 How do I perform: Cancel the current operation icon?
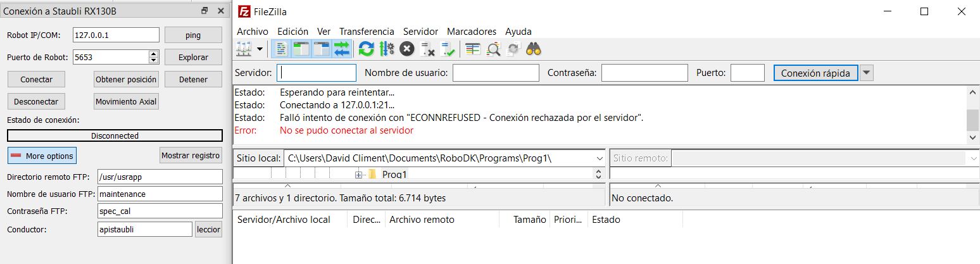[407, 49]
